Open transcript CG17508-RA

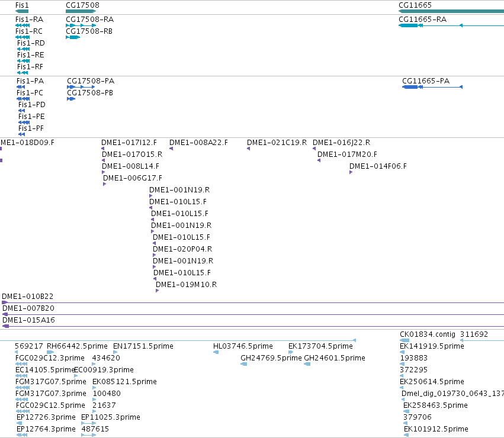pyautogui.click(x=81, y=25)
